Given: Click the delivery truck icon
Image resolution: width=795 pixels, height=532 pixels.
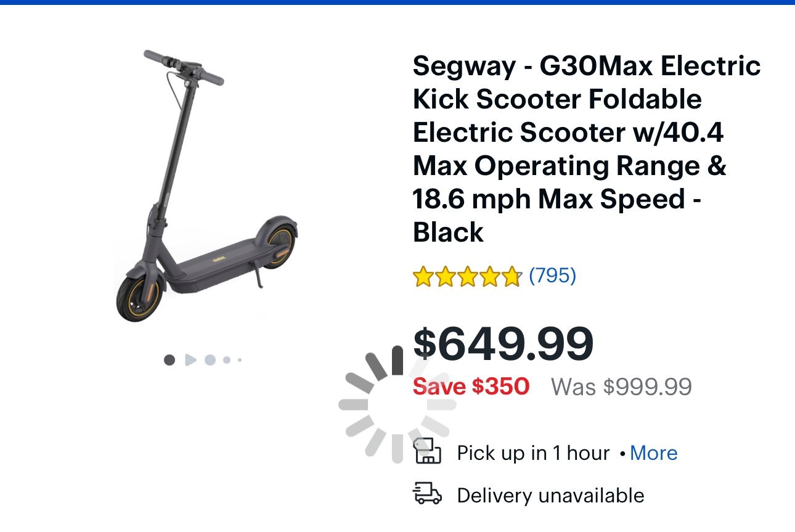Looking at the screenshot, I should pos(427,495).
